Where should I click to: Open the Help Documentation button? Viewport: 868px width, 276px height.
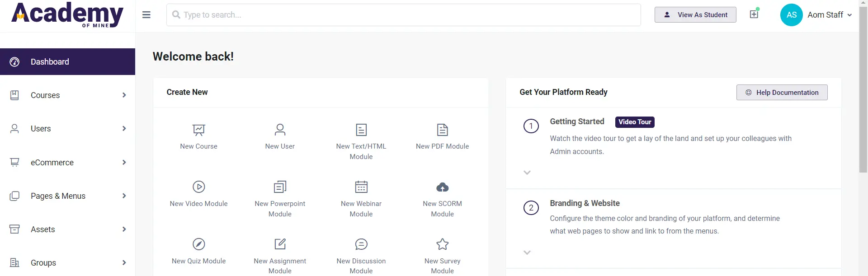point(782,93)
